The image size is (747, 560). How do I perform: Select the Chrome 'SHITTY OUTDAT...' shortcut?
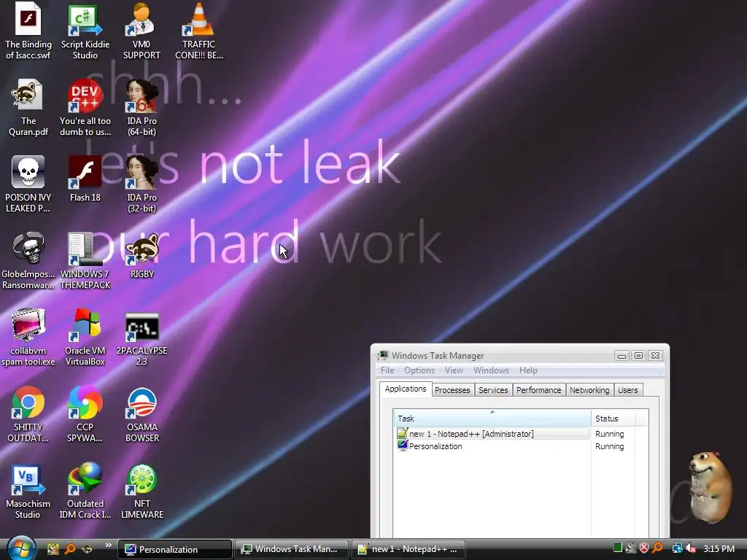coord(28,414)
